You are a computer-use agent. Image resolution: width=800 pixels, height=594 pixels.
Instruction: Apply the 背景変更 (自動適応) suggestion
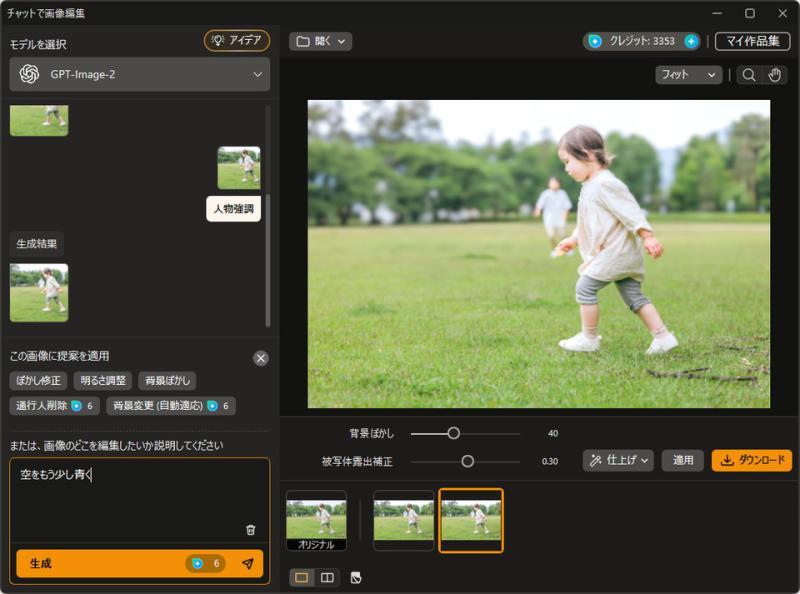(x=171, y=406)
